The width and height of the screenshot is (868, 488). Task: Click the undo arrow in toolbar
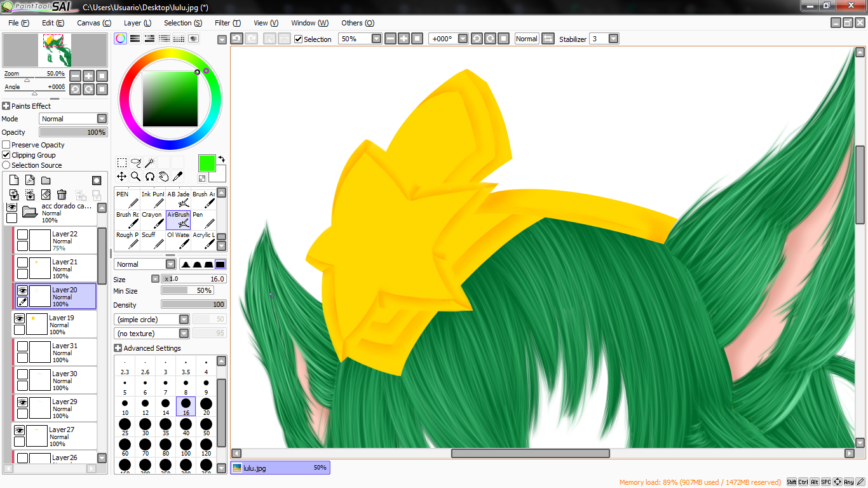pyautogui.click(x=236, y=39)
